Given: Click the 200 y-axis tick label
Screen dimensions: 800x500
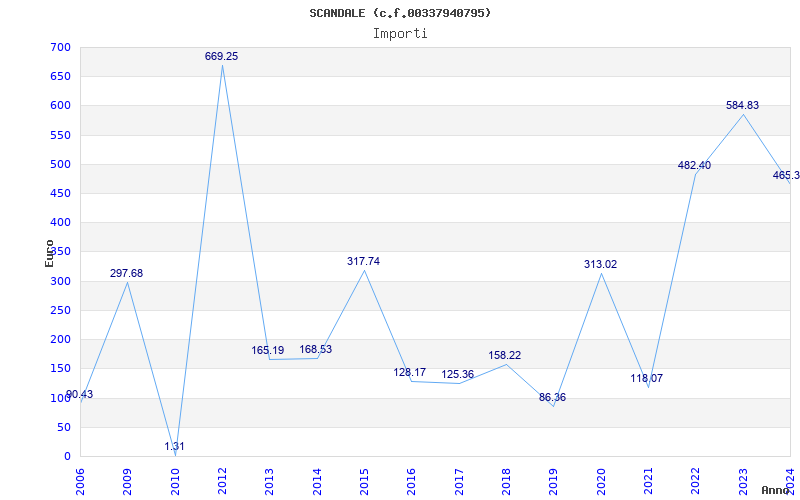Looking at the screenshot, I should point(61,340).
